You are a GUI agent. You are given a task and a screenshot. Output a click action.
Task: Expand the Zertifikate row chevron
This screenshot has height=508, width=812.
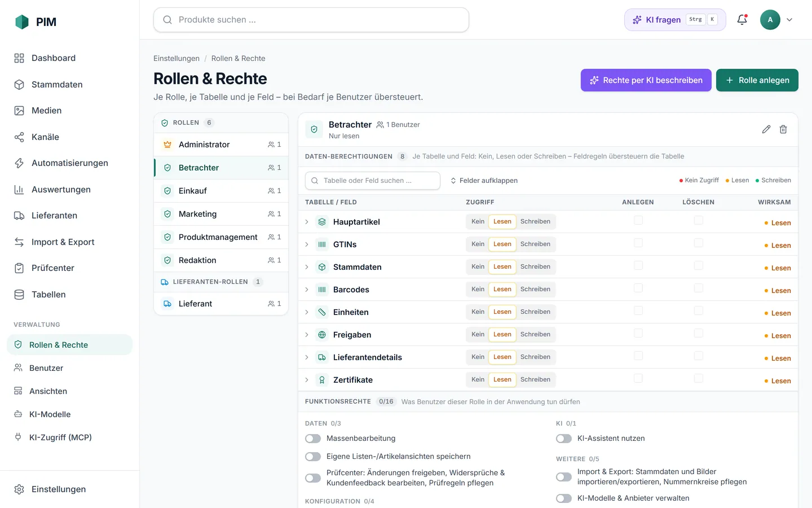tap(307, 380)
